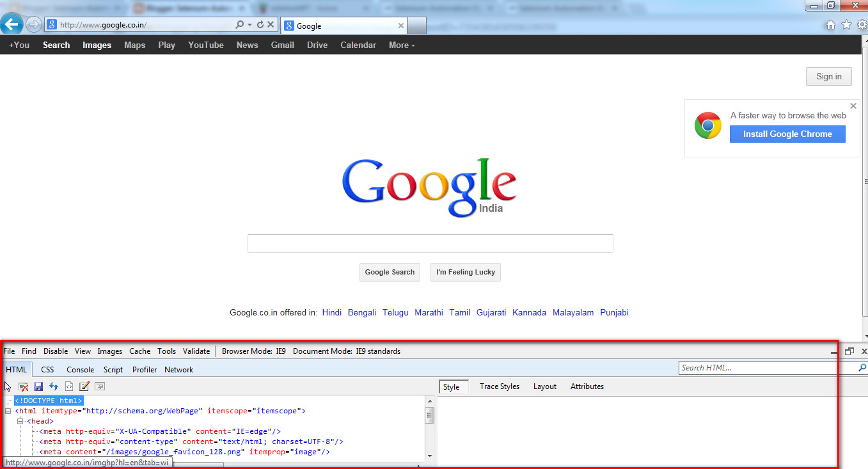The width and height of the screenshot is (868, 469).
Task: Click the Install Google Chrome button
Action: tap(787, 134)
